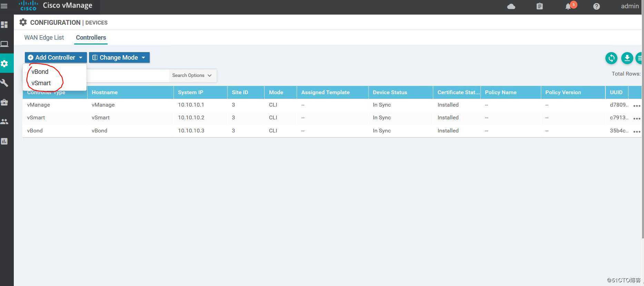Click Installed status in vManage row
644x286 pixels.
448,105
